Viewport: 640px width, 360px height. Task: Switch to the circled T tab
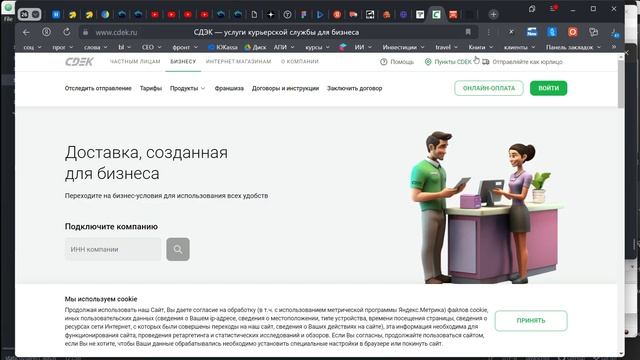coord(287,15)
